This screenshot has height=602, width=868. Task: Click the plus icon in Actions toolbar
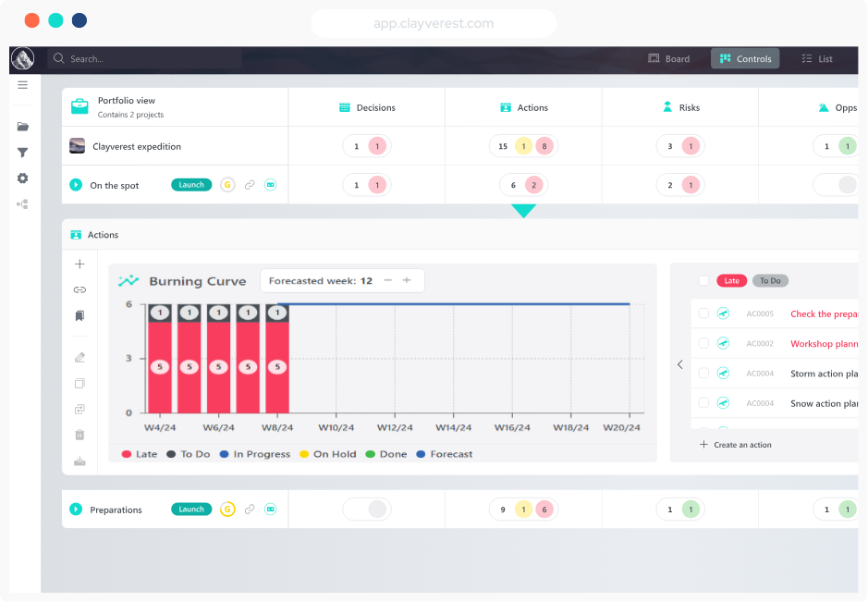tap(79, 264)
